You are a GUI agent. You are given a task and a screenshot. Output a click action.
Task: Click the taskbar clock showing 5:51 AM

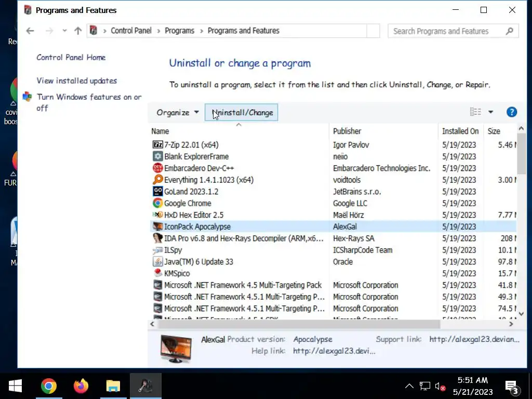click(x=473, y=386)
